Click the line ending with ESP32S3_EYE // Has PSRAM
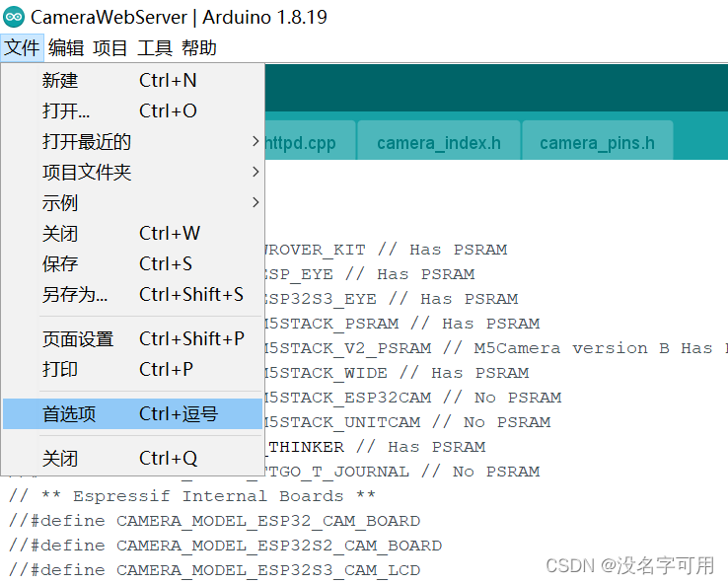The height and width of the screenshot is (584, 728). [x=391, y=299]
